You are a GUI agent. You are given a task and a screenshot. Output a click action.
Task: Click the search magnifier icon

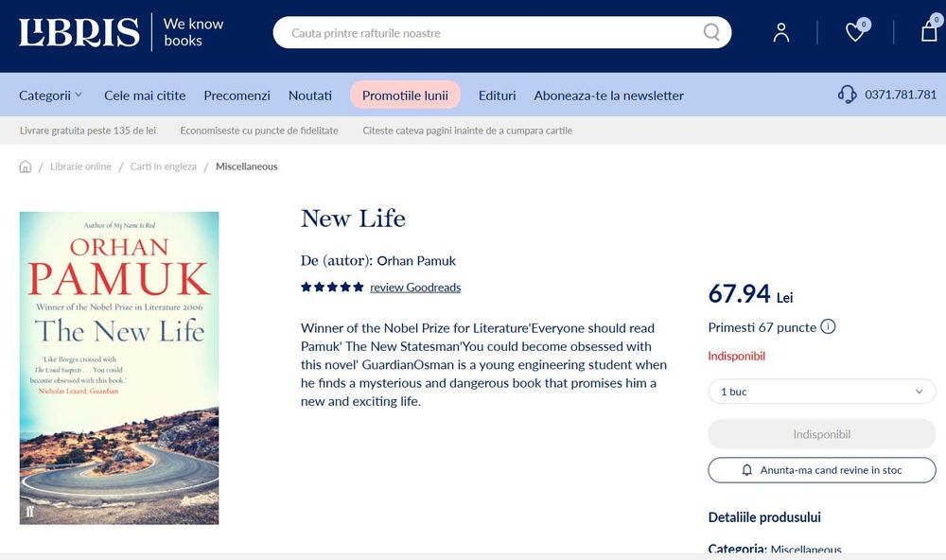[711, 32]
